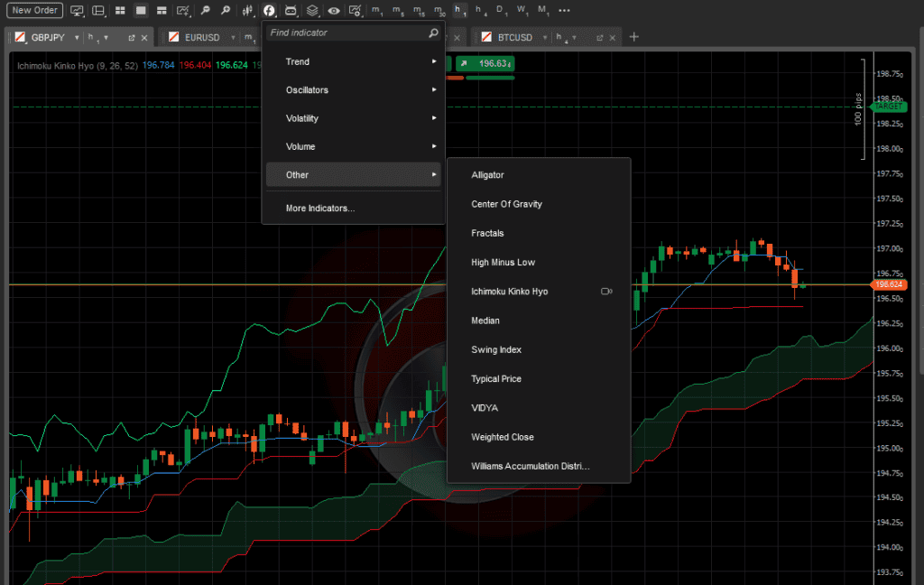Open More Indicators dialog
The image size is (924, 585).
(x=353, y=209)
